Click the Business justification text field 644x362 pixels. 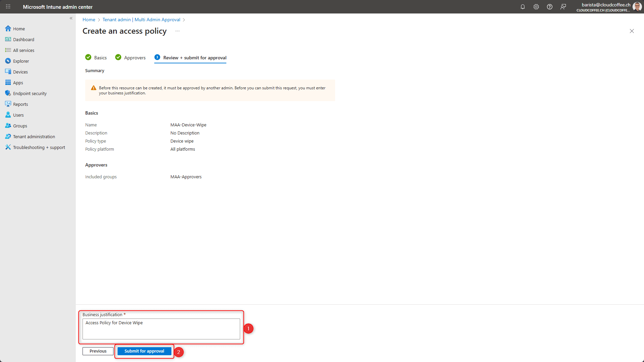(161, 329)
